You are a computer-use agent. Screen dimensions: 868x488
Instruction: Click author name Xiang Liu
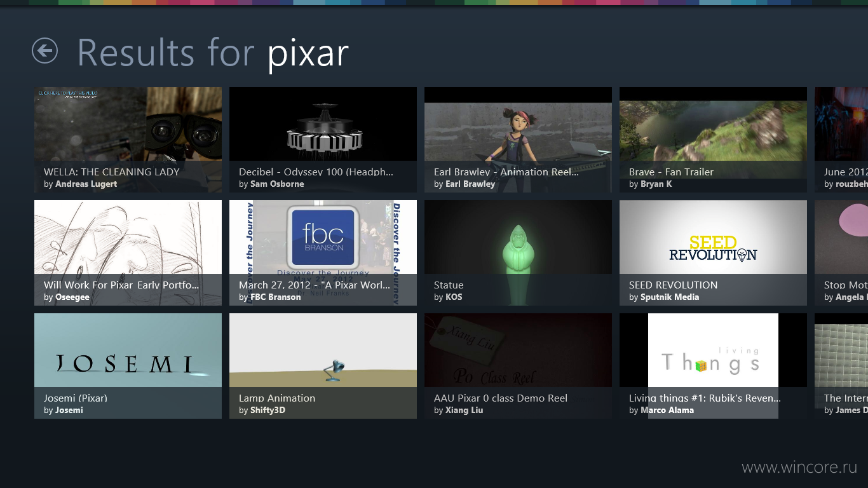465,410
